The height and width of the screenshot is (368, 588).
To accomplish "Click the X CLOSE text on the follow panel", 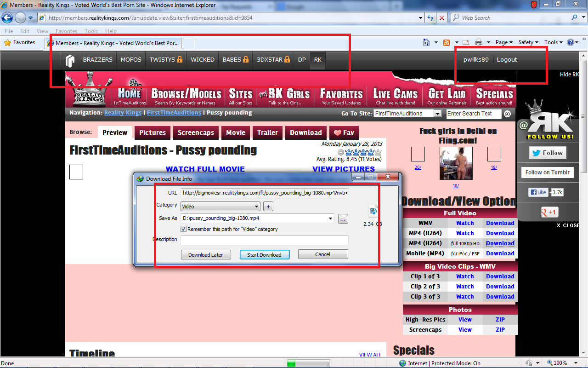I will (x=568, y=226).
